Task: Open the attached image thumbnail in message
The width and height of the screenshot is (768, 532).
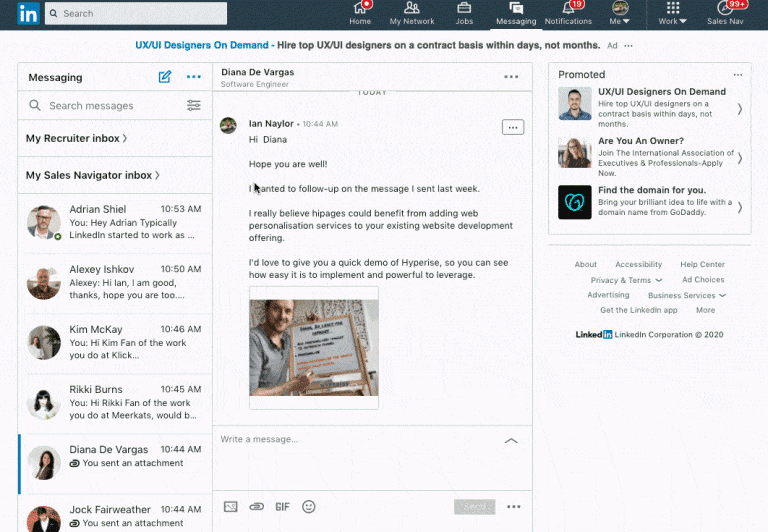Action: point(314,347)
